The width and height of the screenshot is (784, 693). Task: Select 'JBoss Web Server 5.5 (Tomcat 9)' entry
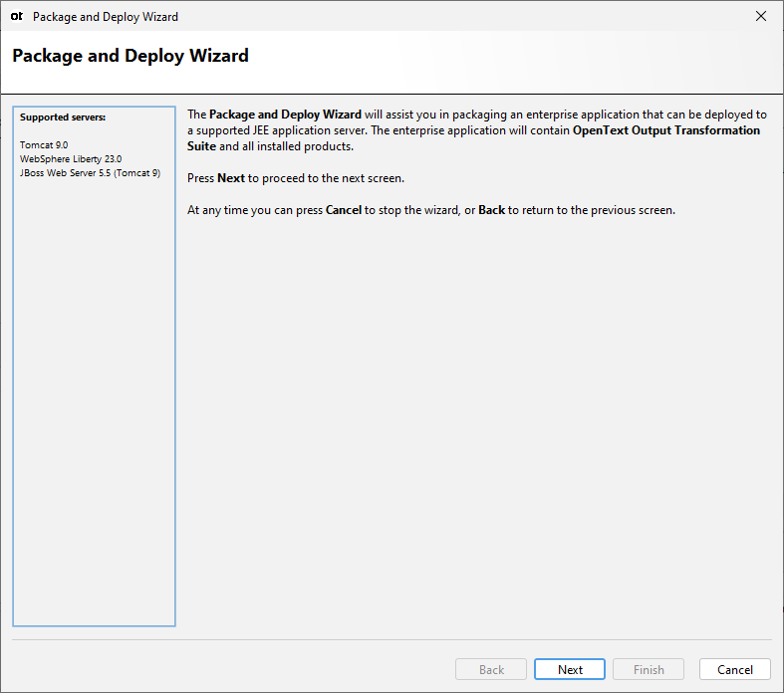coord(90,173)
